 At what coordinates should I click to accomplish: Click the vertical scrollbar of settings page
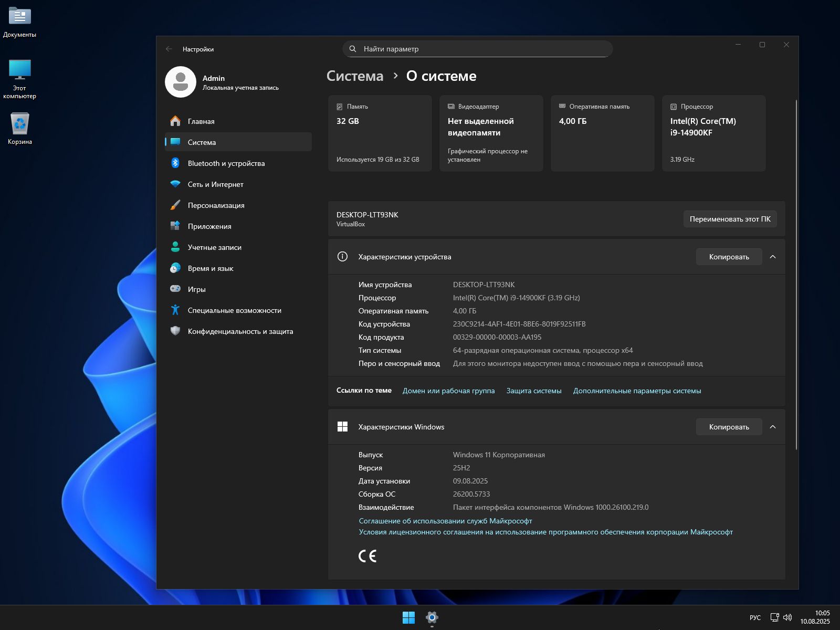pyautogui.click(x=796, y=275)
